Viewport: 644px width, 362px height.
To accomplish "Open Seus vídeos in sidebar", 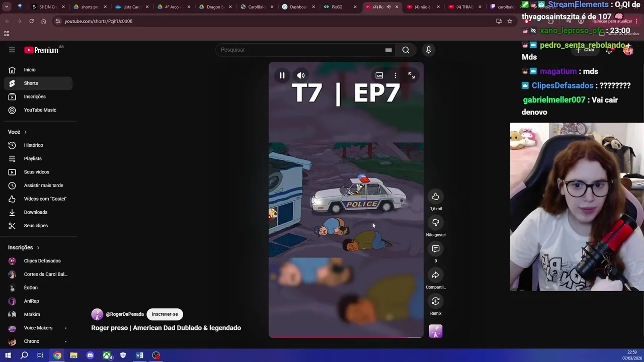I will (38, 172).
